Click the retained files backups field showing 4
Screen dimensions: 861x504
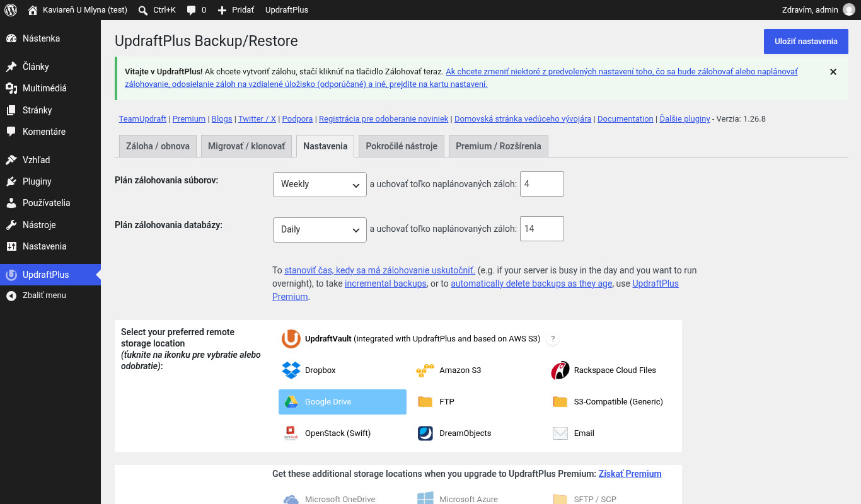tap(542, 185)
